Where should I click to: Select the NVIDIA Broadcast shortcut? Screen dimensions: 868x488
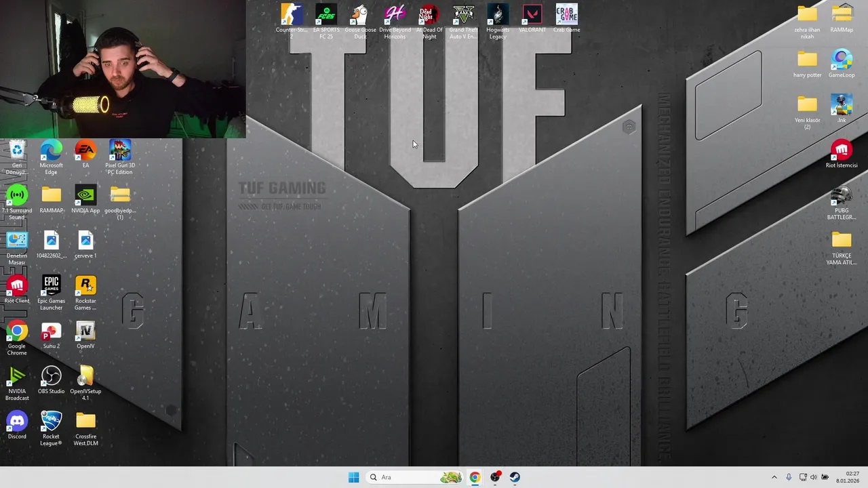point(17,375)
